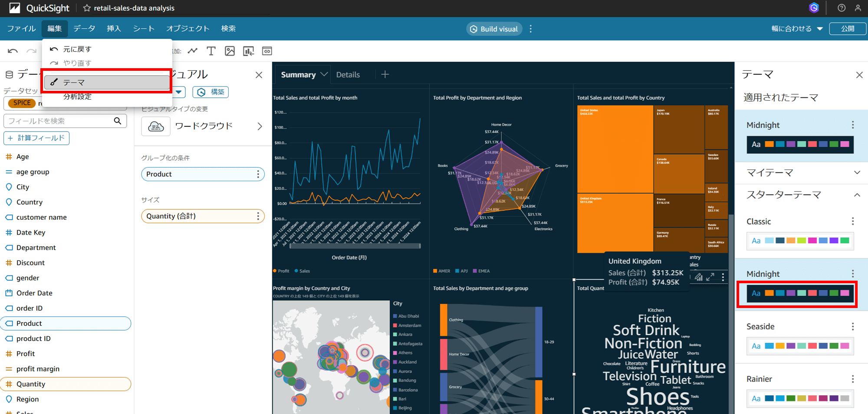Select the Quantity field in list
Image resolution: width=868 pixels, height=414 pixels.
coord(66,384)
